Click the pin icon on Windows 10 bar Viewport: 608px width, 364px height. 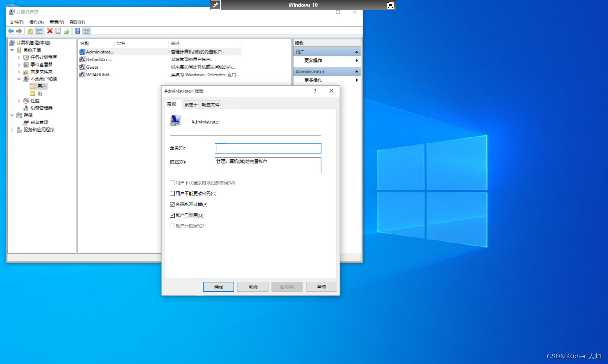tap(216, 5)
